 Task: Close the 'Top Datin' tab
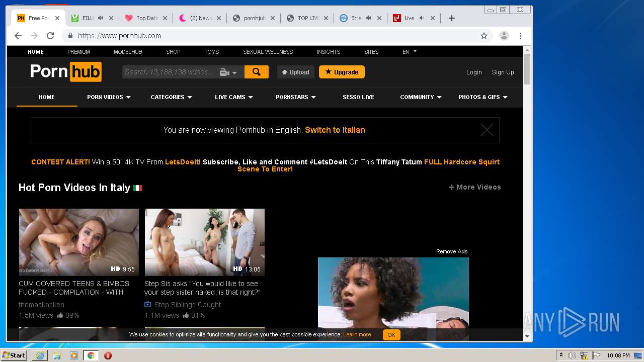pos(165,18)
